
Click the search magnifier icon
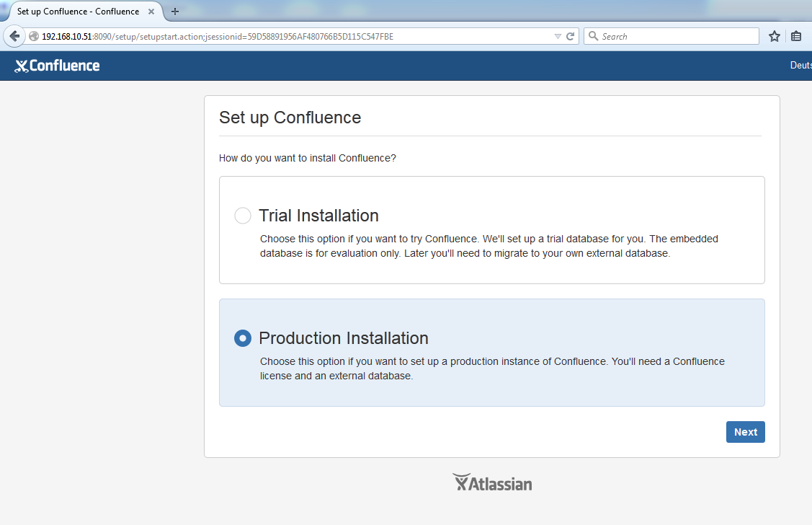tap(594, 36)
